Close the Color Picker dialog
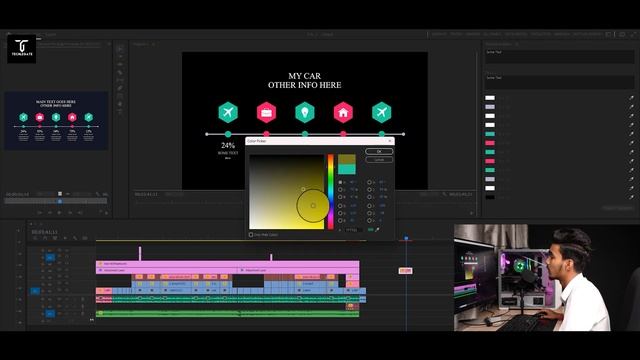This screenshot has width=640, height=360. (390, 141)
